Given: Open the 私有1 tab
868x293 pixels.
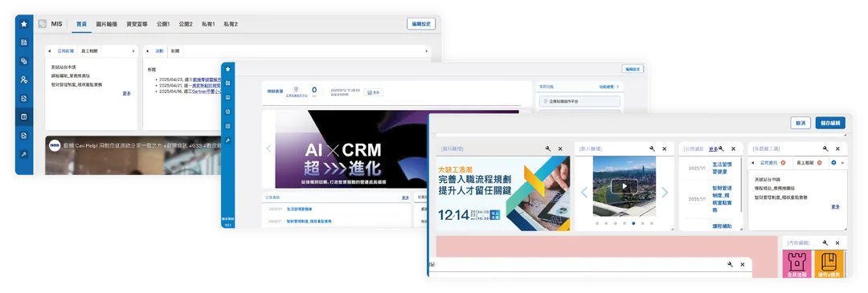Looking at the screenshot, I should tap(208, 24).
